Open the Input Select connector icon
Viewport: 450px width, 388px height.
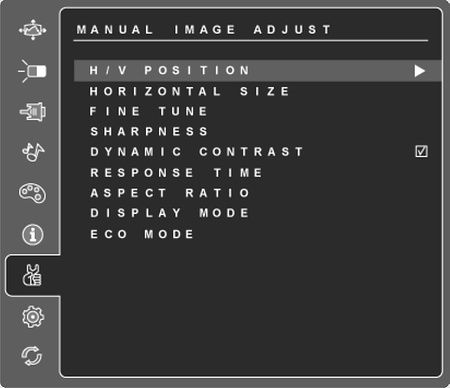pos(32,112)
